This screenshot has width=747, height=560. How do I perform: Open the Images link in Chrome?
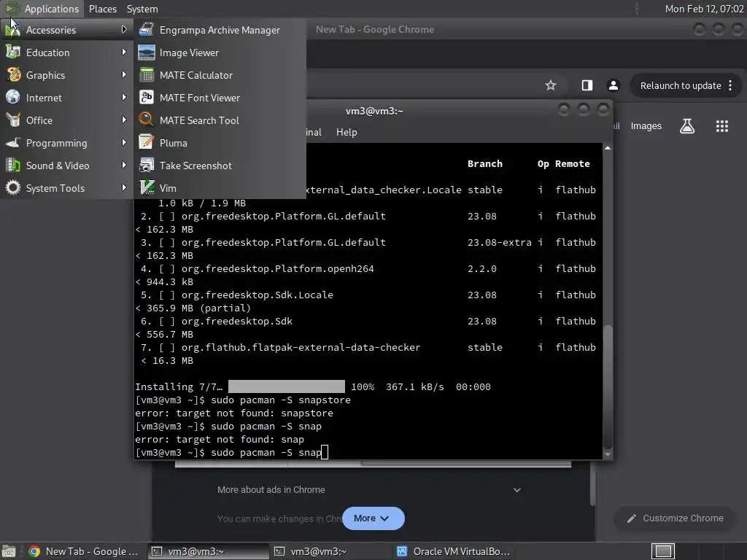point(646,125)
